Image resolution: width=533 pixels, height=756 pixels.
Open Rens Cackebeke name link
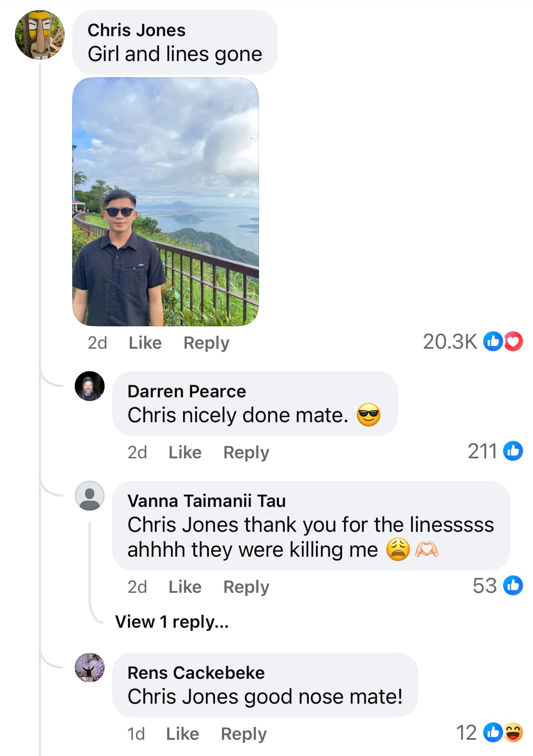click(196, 673)
